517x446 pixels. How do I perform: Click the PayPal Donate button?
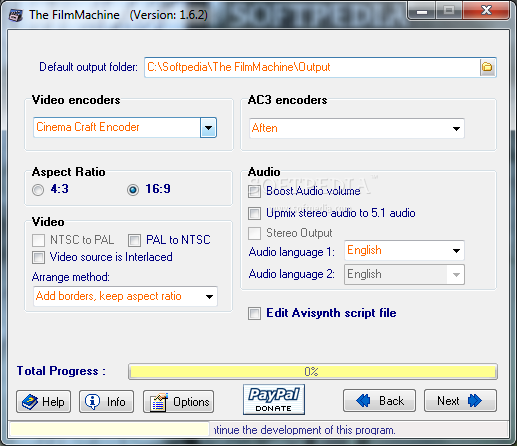tap(274, 399)
